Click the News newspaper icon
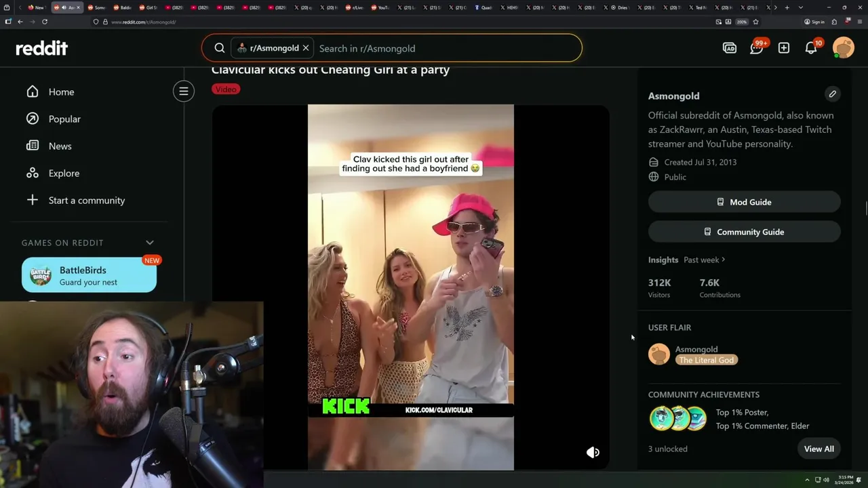Image resolution: width=868 pixels, height=488 pixels. point(33,146)
